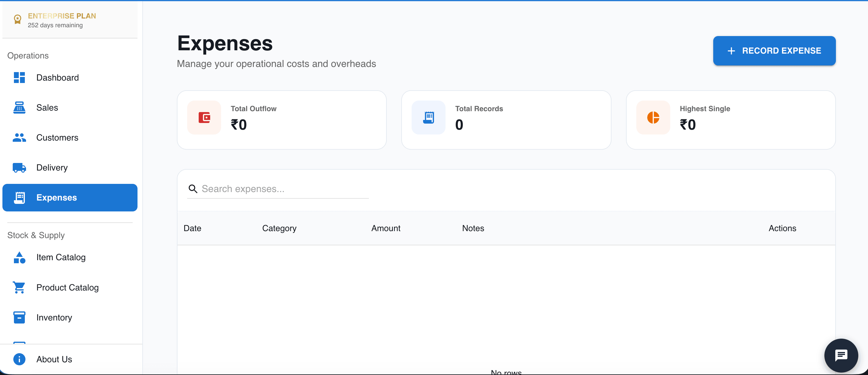This screenshot has height=375, width=868.
Task: Click the Highest Single label
Action: pyautogui.click(x=704, y=108)
